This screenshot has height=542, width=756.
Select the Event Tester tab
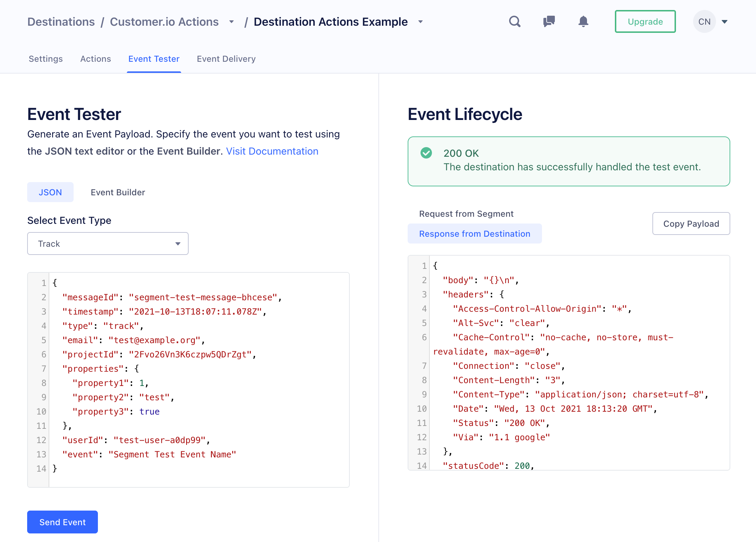[154, 59]
